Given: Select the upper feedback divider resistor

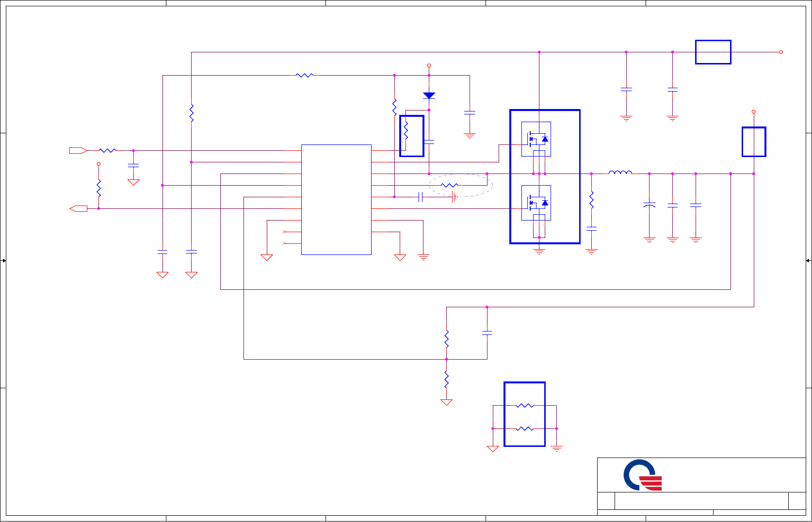Looking at the screenshot, I should pyautogui.click(x=446, y=339).
